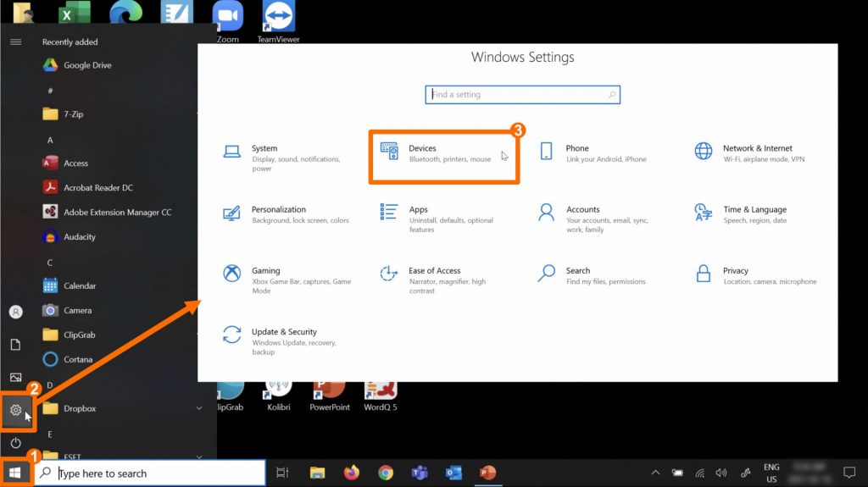This screenshot has height=487, width=868.
Task: Open the PowerPoint desktop shortcut
Action: point(330,396)
